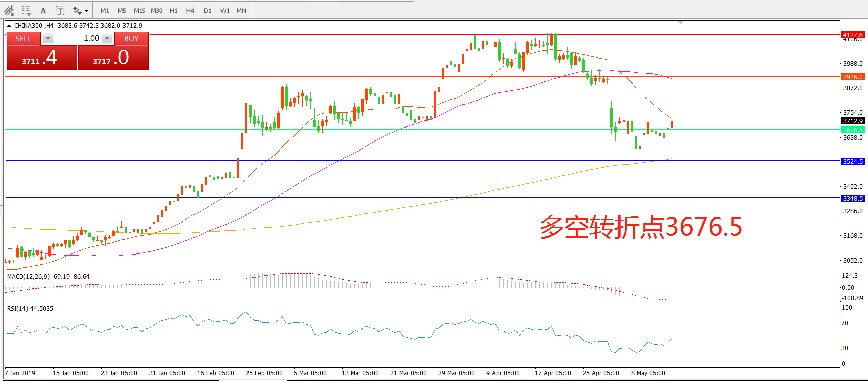The height and width of the screenshot is (381, 868).
Task: Click the chart shift triangle marker
Action: tap(680, 22)
